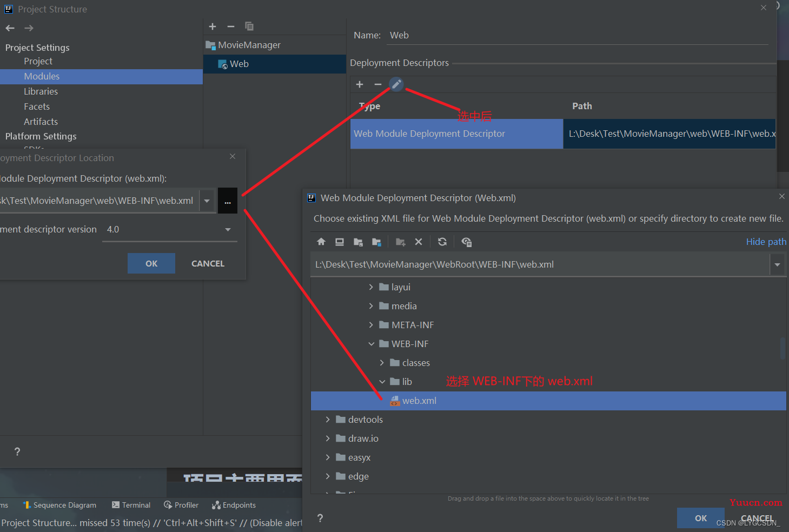
Task: Select the classes folder row
Action: [548, 363]
